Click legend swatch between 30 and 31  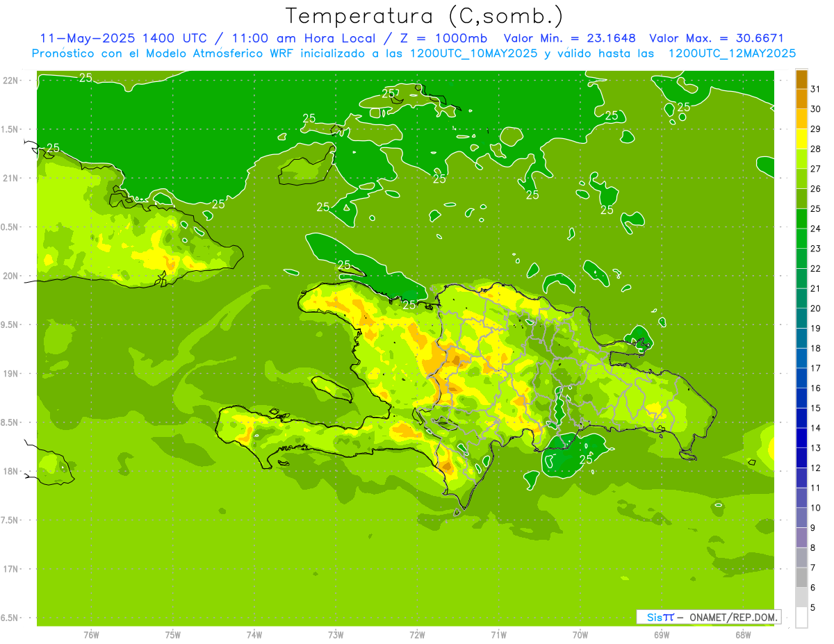[x=801, y=99]
